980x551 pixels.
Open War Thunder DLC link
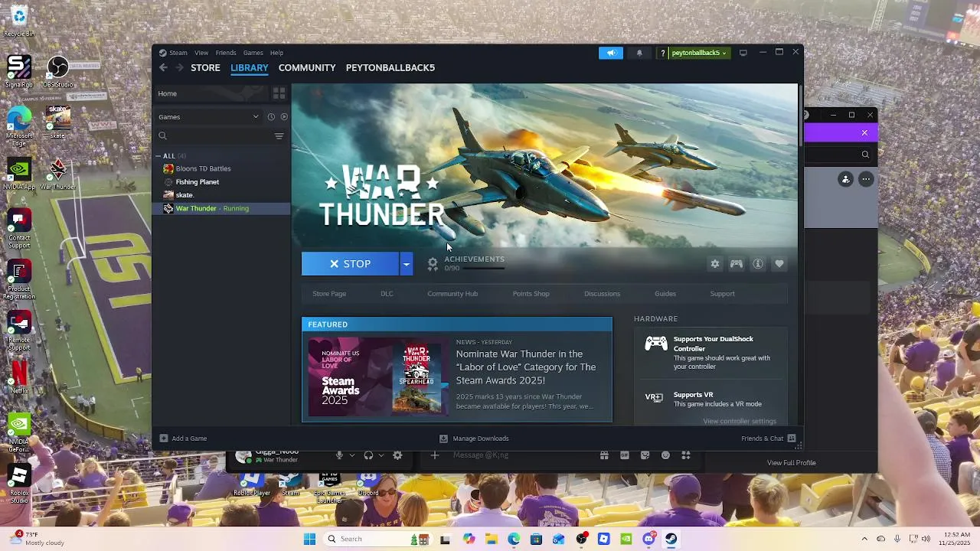coord(387,294)
